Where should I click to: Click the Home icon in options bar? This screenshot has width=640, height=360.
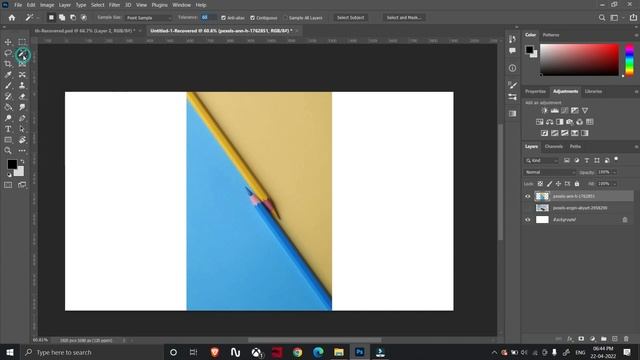[12, 18]
